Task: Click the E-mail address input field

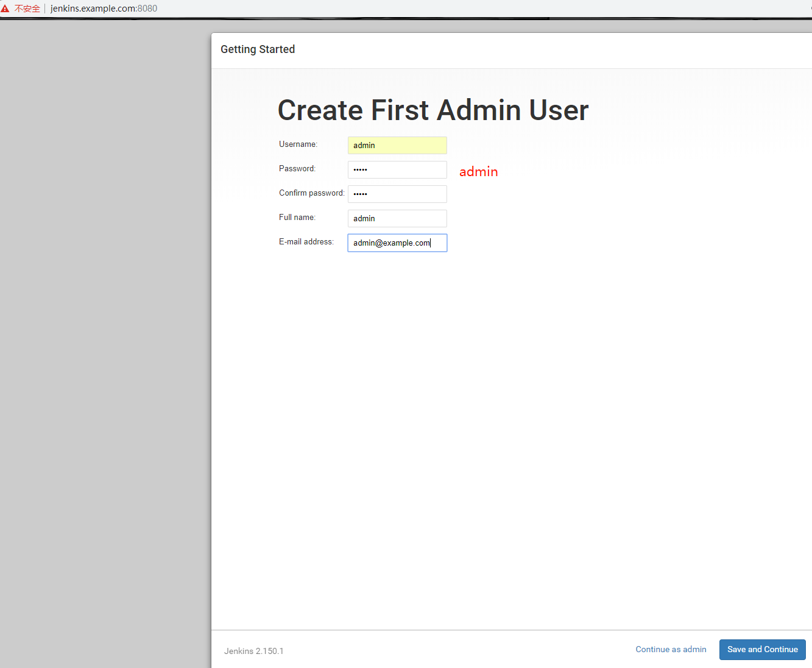Action: (x=397, y=243)
